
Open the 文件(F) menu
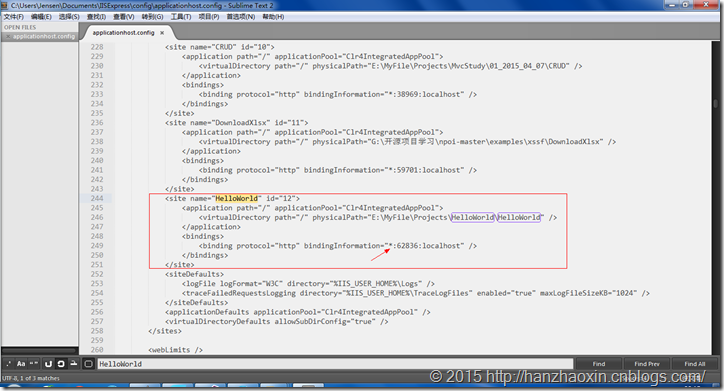point(13,17)
